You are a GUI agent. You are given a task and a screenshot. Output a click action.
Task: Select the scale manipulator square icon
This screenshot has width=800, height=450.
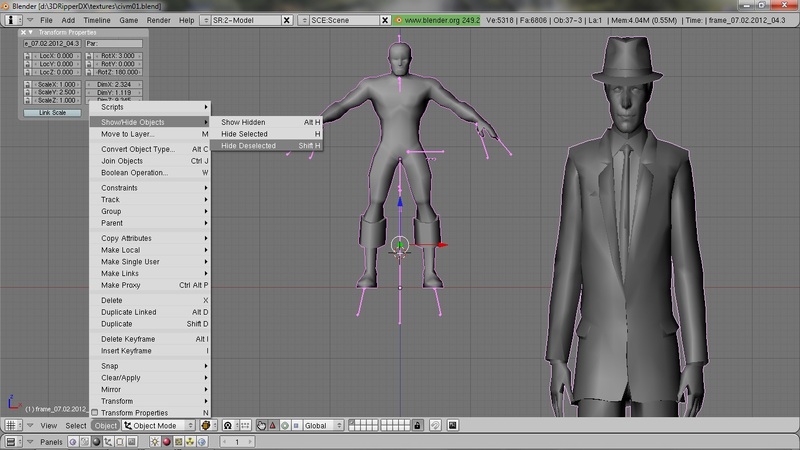click(x=296, y=426)
